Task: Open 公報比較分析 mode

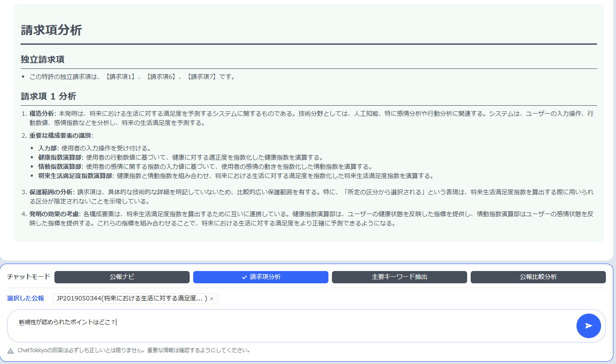Action: point(538,277)
